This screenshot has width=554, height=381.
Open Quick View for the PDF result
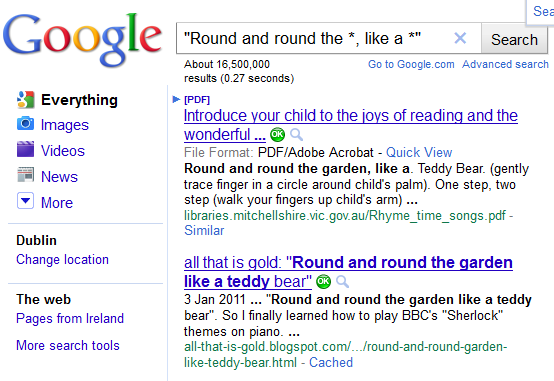pos(419,152)
